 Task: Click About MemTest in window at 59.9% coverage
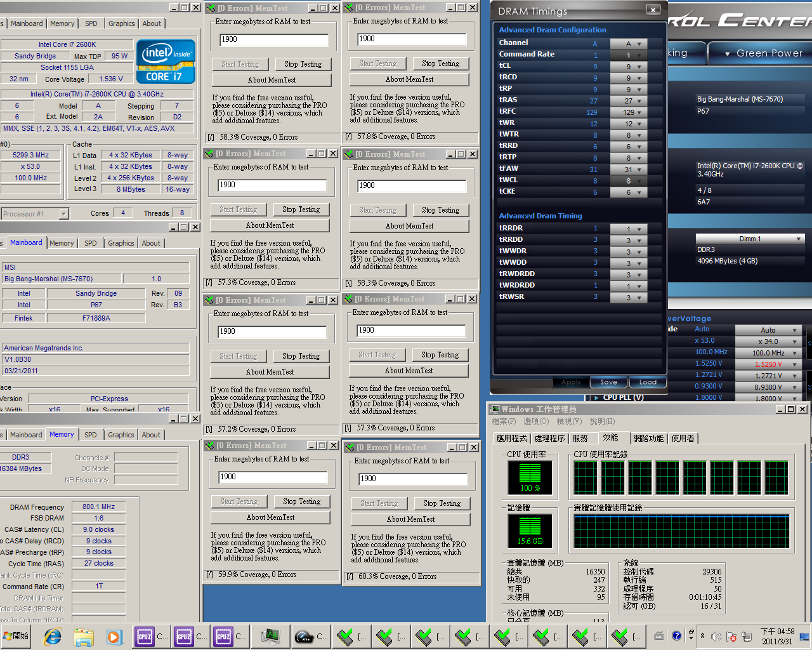(x=271, y=517)
